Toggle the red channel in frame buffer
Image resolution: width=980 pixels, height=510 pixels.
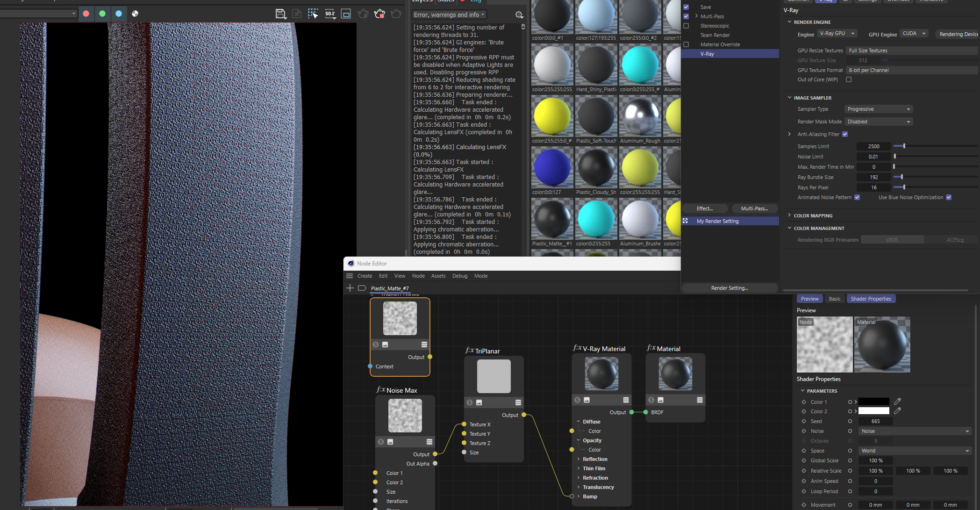click(86, 14)
